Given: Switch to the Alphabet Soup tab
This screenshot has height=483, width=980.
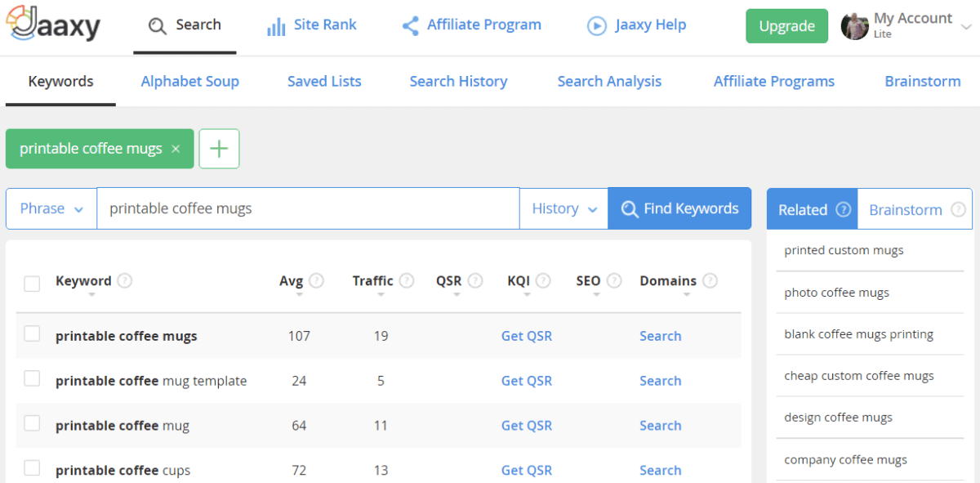Looking at the screenshot, I should click(190, 81).
